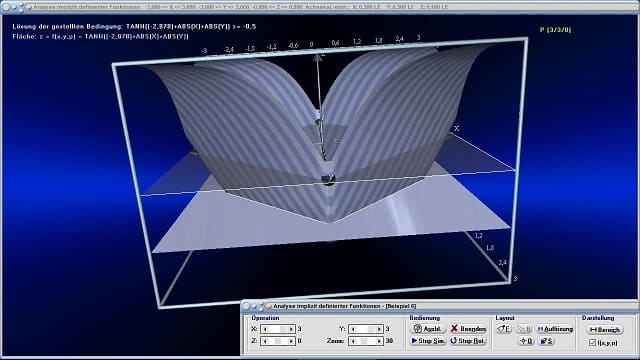Open the Auflösung resolution setting

point(555,329)
